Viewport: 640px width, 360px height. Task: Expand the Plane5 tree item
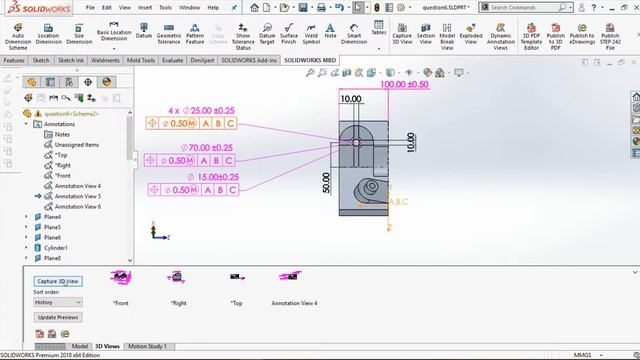pos(26,227)
